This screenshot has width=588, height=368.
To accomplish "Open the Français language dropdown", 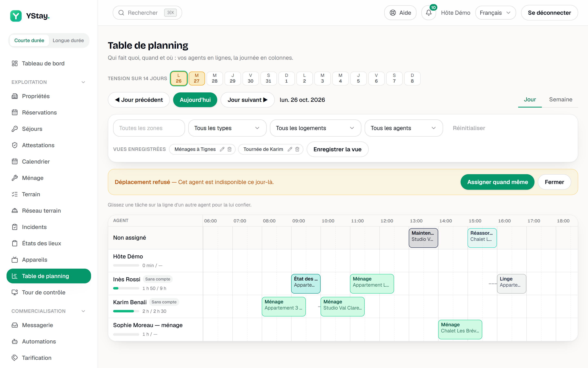I will 496,13.
